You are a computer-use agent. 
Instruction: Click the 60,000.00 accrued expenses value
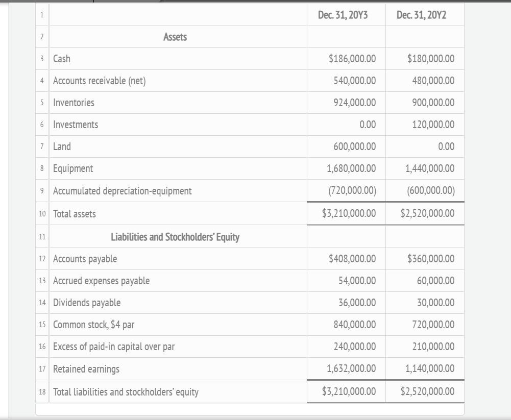click(x=436, y=281)
